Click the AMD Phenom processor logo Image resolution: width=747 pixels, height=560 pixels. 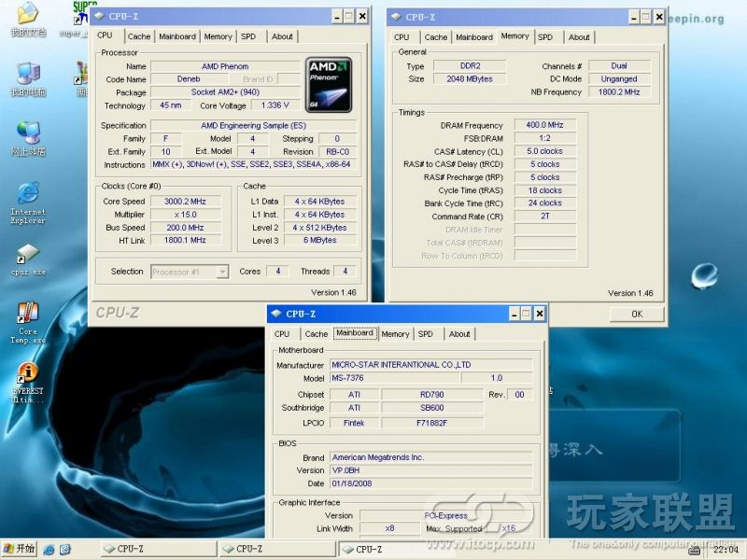[329, 85]
